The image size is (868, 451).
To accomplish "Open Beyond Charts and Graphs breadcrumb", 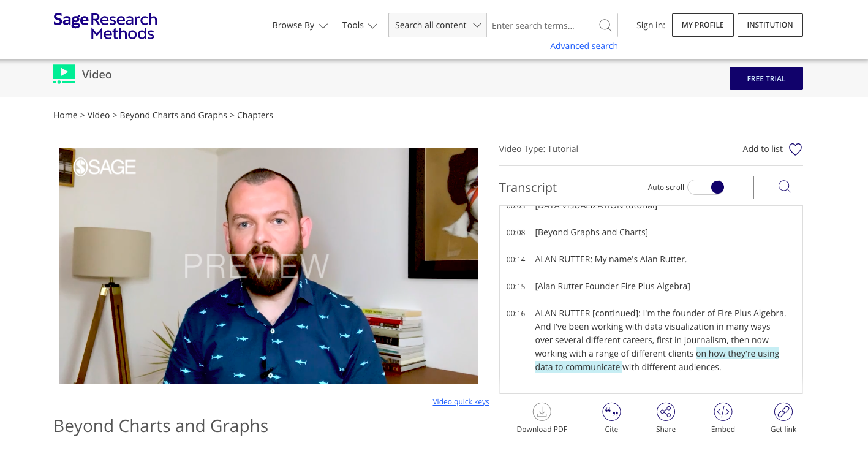I will tap(173, 115).
